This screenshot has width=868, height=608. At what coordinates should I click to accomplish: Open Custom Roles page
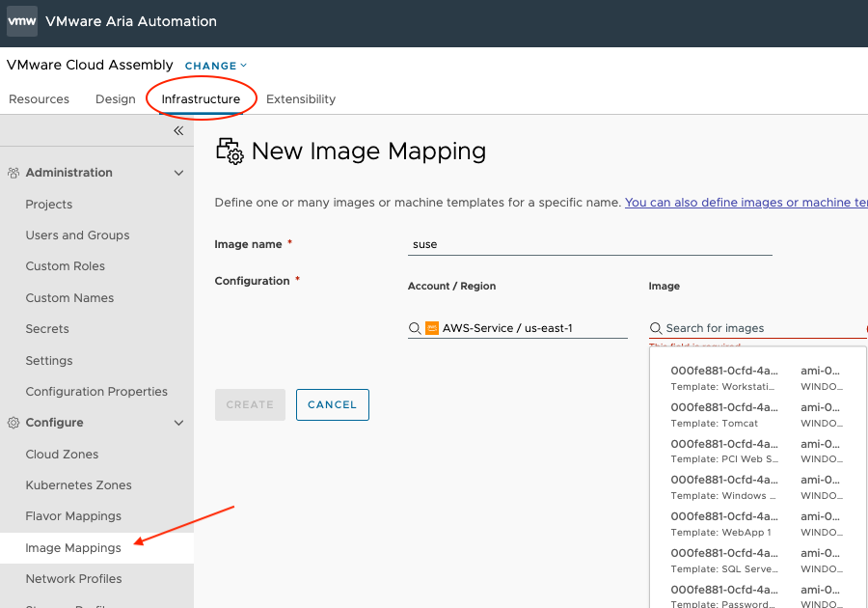(66, 266)
